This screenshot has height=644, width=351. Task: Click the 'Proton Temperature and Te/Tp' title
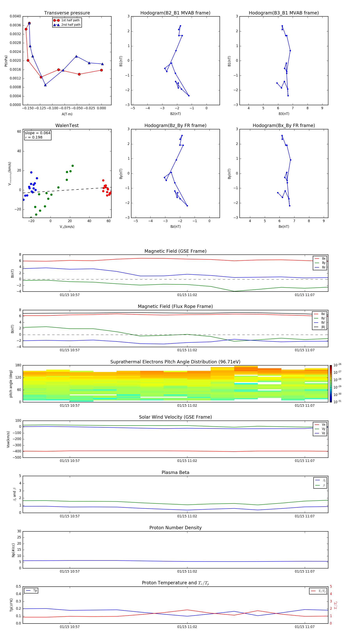[x=175, y=583]
